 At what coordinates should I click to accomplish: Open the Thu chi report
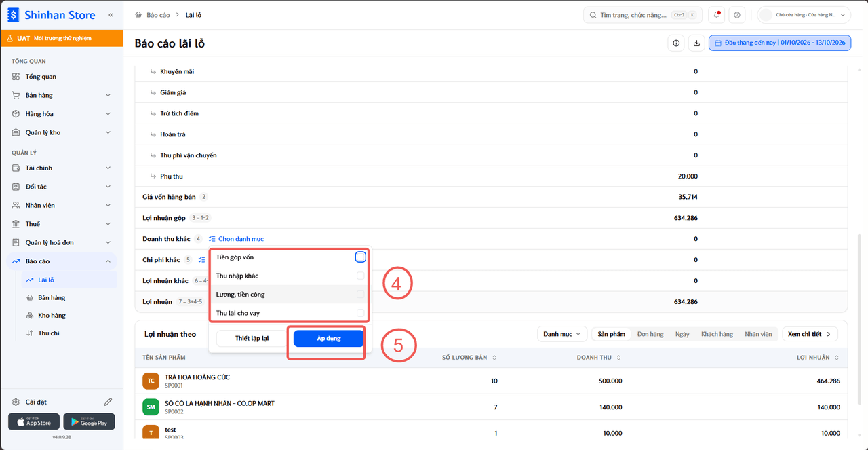[x=68, y=333]
